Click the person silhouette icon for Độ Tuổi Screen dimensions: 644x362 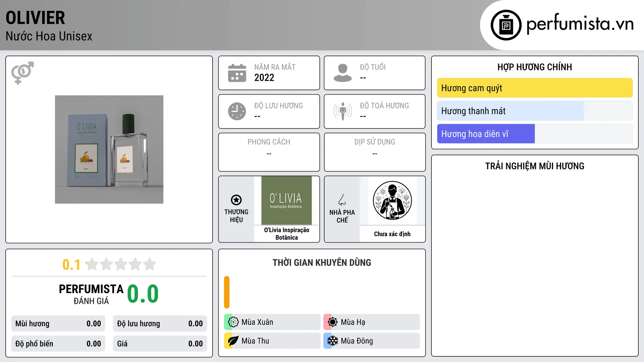[343, 73]
